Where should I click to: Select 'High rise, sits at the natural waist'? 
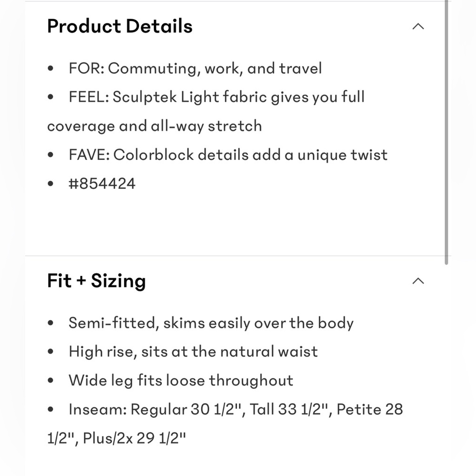click(193, 352)
